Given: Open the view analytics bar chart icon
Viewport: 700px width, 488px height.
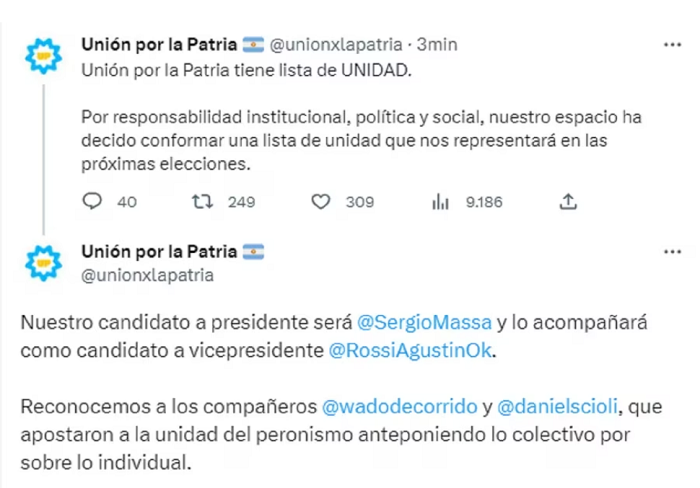Looking at the screenshot, I should pyautogui.click(x=440, y=202).
